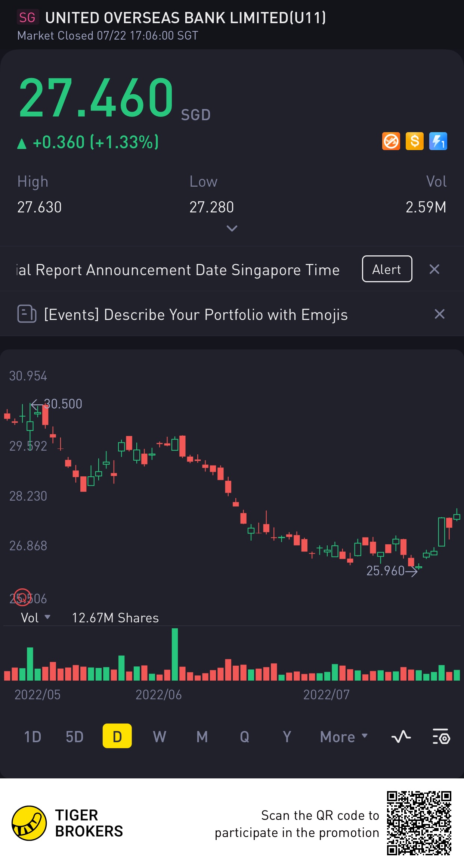Expand quote details chevron below Low

coord(232,228)
